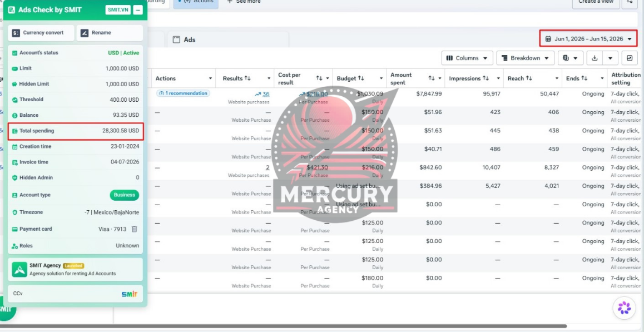Click the 95,917 impressions cell
Image resolution: width=644 pixels, height=332 pixels.
tap(492, 93)
